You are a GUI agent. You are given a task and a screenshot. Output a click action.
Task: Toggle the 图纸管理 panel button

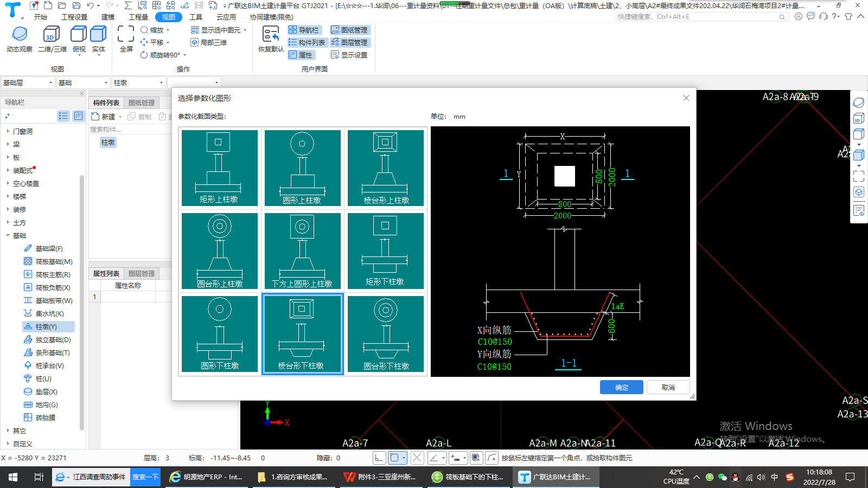tap(349, 30)
